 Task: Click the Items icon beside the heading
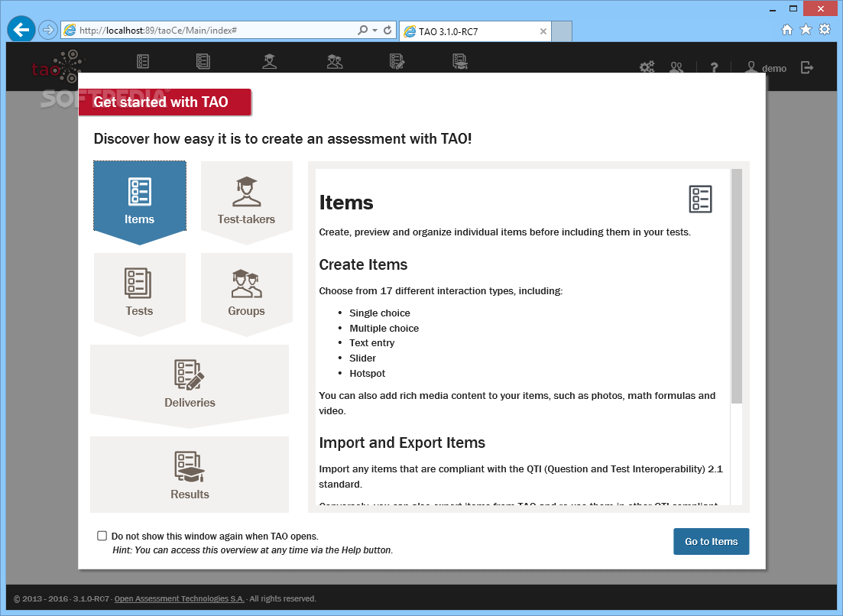click(701, 199)
